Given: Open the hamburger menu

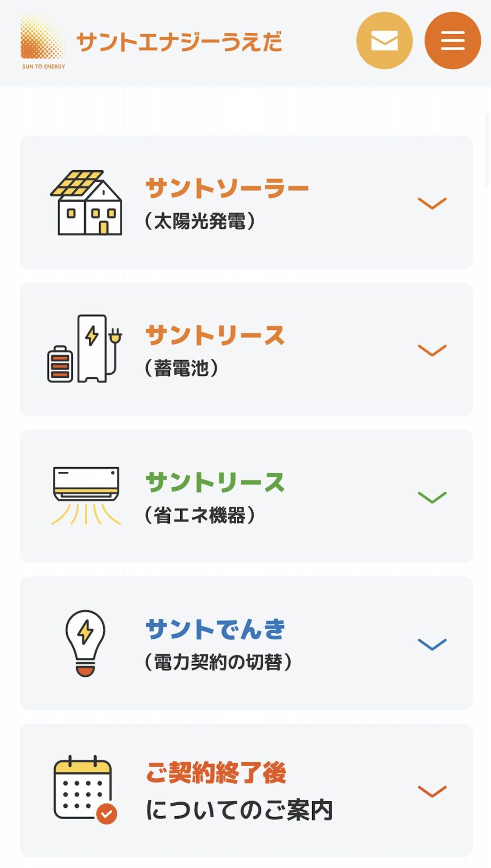Looking at the screenshot, I should coord(452,41).
